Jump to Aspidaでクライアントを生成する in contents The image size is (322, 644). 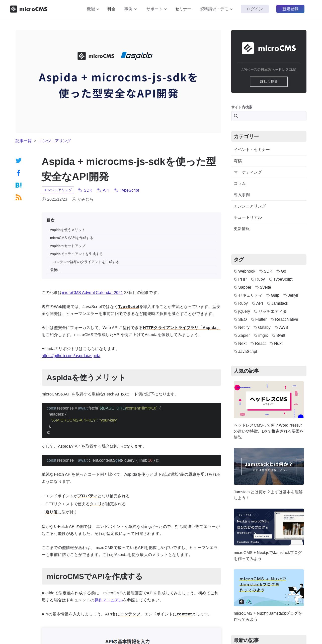pyautogui.click(x=76, y=254)
